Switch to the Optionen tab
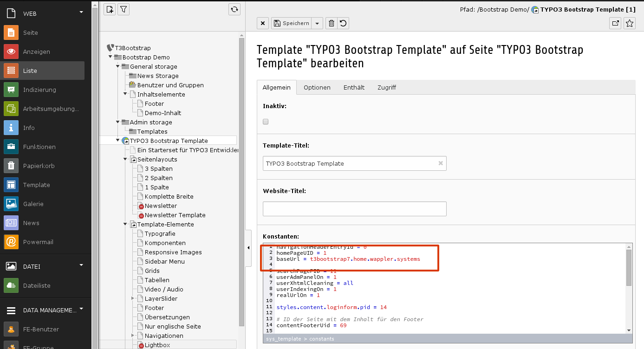Viewport: 644px width, 349px height. point(317,87)
